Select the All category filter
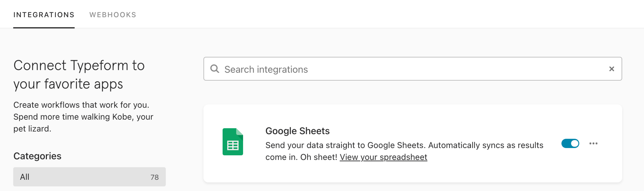Image resolution: width=644 pixels, height=191 pixels. tap(89, 177)
